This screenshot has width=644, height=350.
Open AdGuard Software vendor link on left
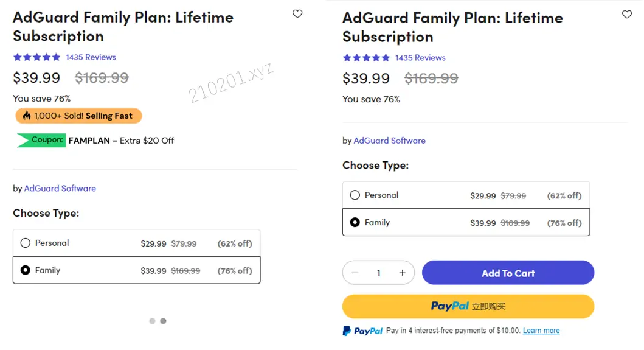tap(60, 189)
